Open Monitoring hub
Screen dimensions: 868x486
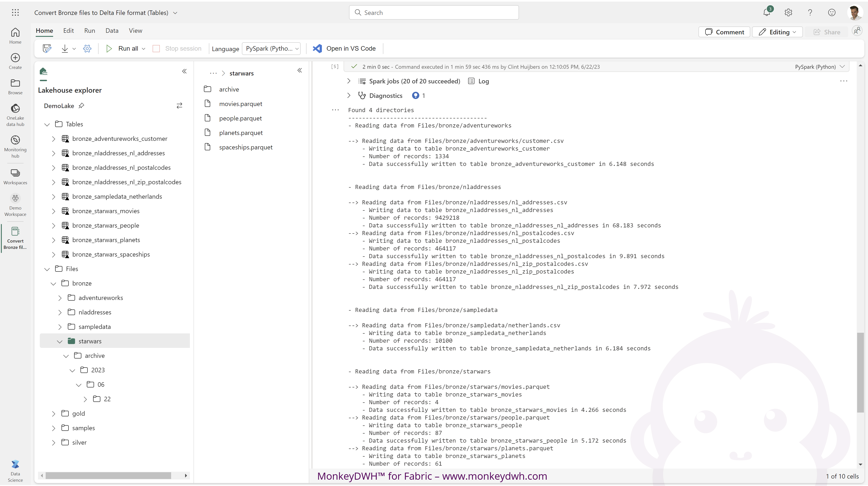point(15,147)
